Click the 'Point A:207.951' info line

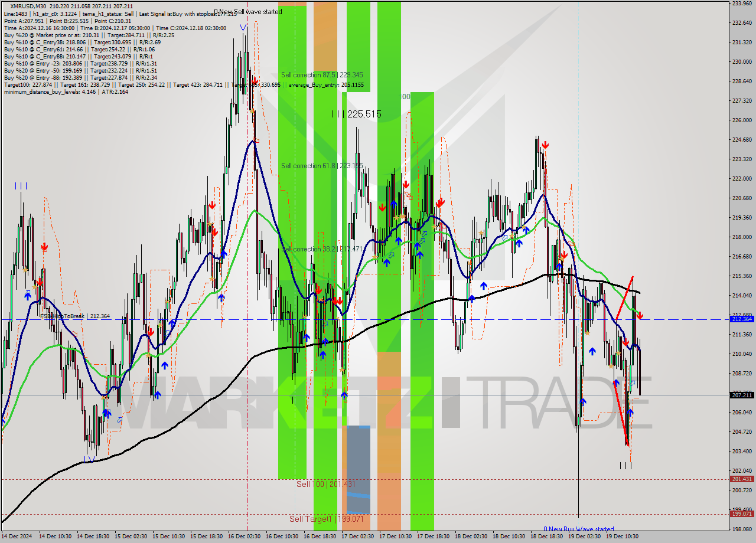point(68,21)
